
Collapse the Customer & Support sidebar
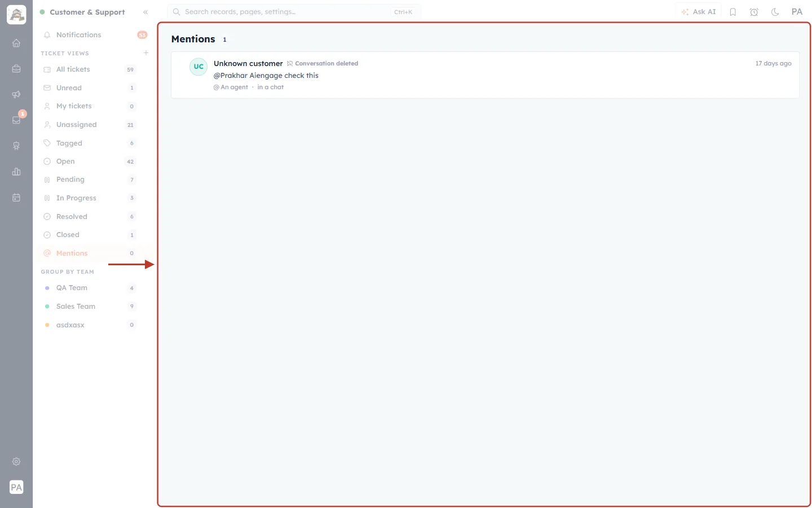(x=145, y=12)
